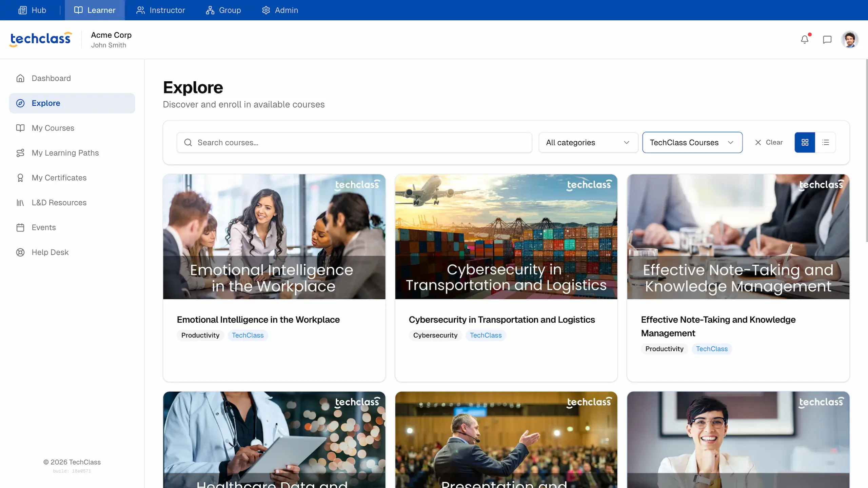Select the Dashboard icon in the sidebar
This screenshot has width=868, height=488.
click(20, 78)
